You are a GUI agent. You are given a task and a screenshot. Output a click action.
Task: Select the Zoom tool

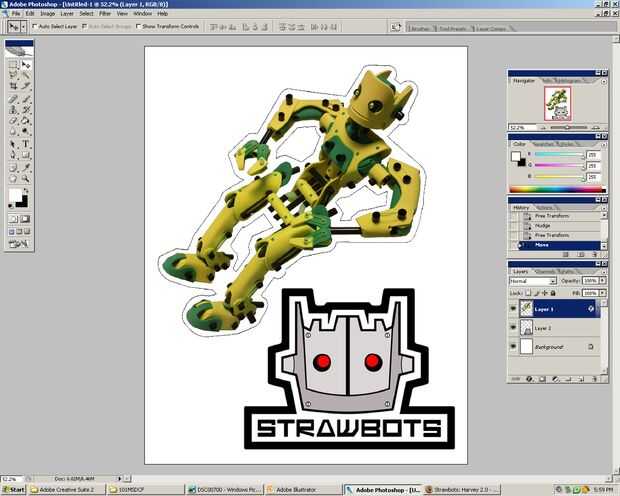[26, 178]
